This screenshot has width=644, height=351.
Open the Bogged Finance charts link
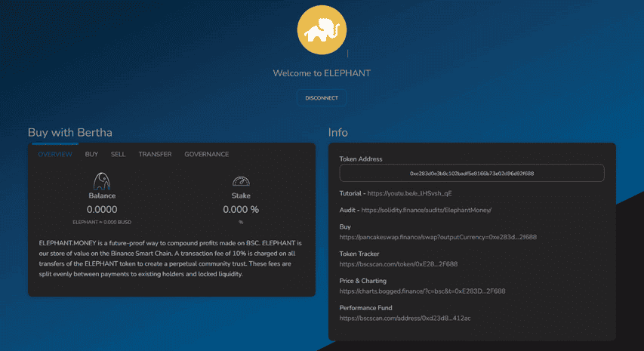coord(422,291)
